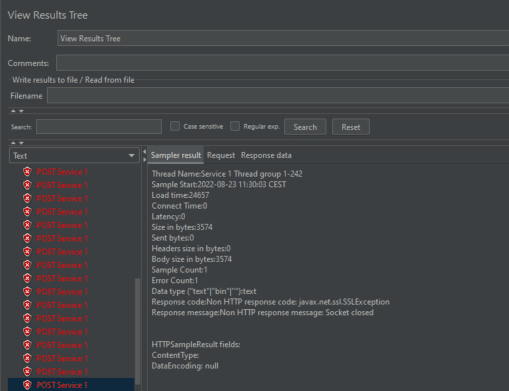This screenshot has height=391, width=509.
Task: Click the Error Count:1 line
Action: (x=175, y=280)
